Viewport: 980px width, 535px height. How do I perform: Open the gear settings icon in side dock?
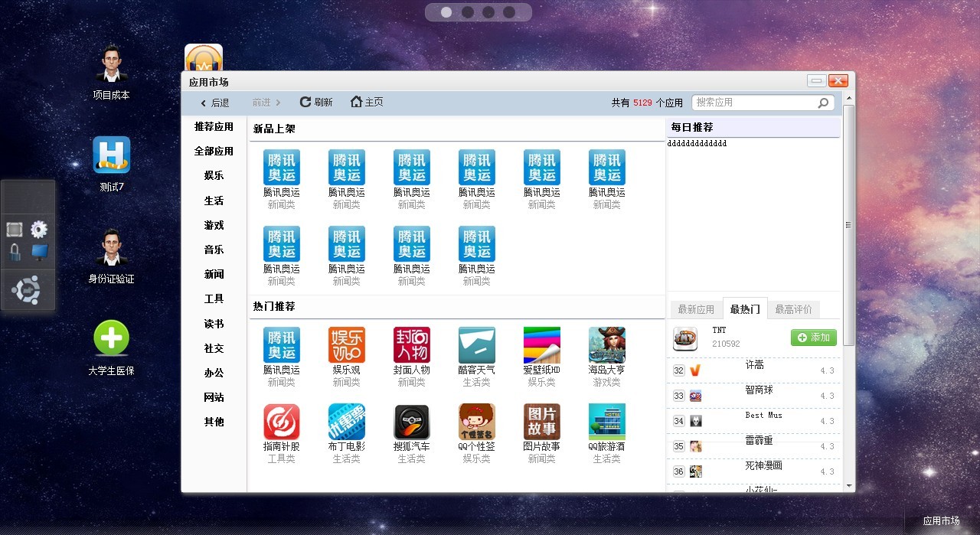pyautogui.click(x=39, y=230)
